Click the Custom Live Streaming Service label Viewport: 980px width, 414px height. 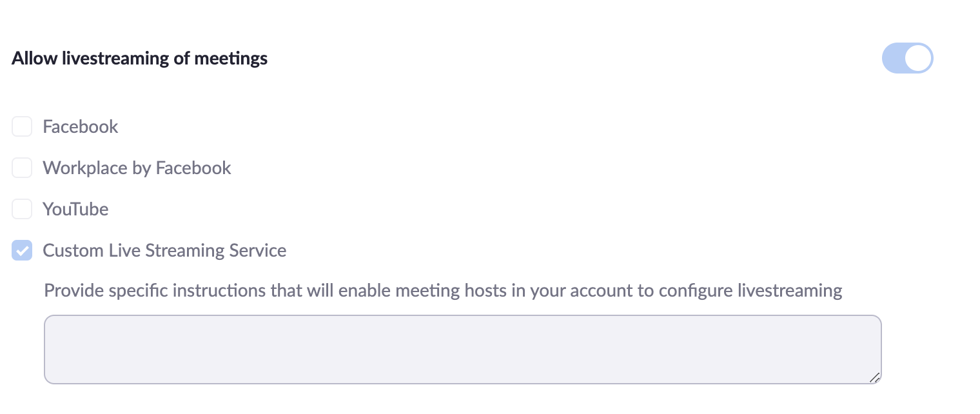click(164, 250)
